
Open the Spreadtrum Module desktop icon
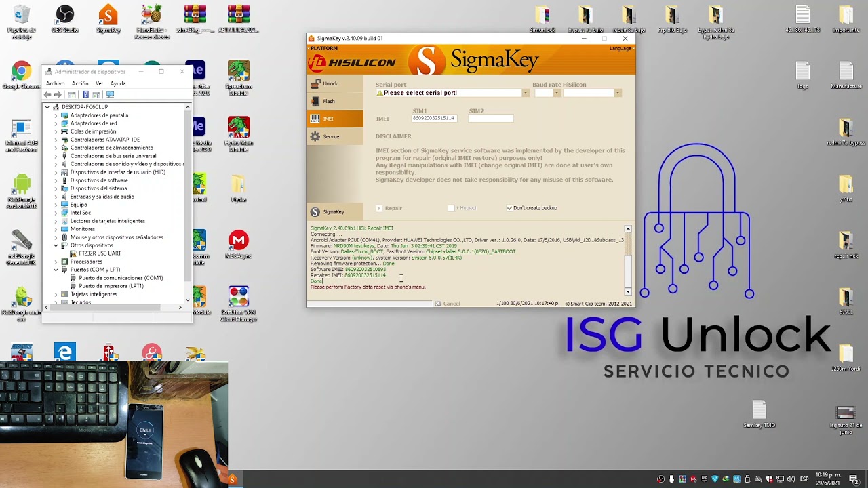pos(238,78)
